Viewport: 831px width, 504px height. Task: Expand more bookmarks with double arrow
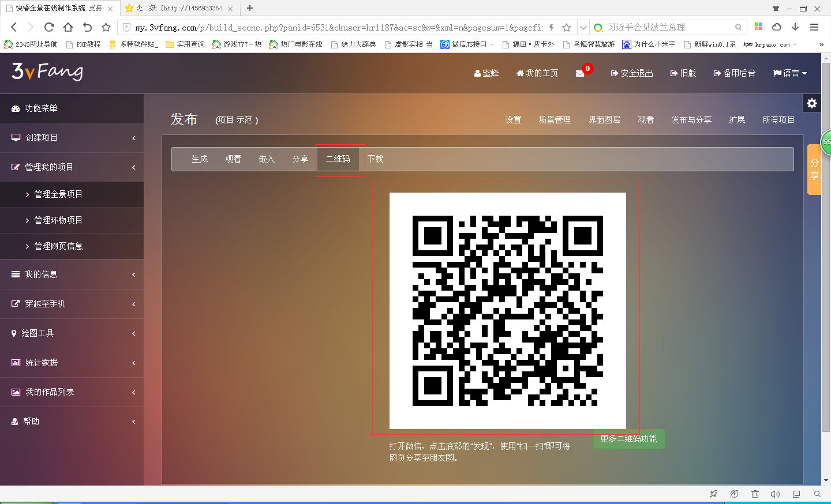pos(821,44)
